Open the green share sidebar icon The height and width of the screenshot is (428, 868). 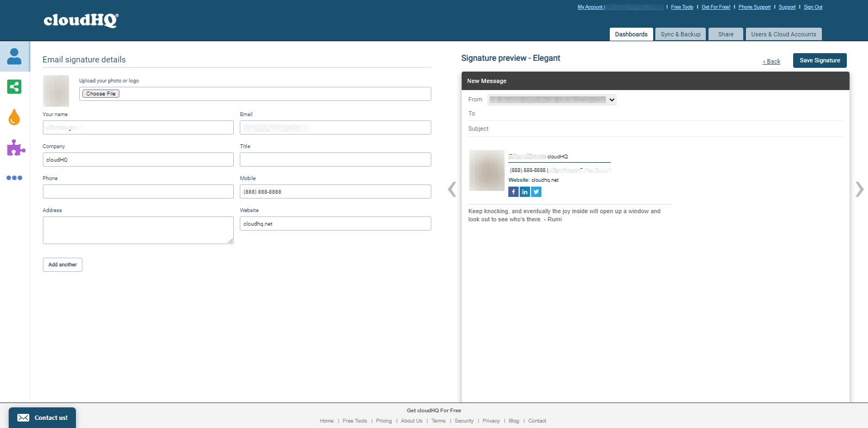click(x=15, y=87)
